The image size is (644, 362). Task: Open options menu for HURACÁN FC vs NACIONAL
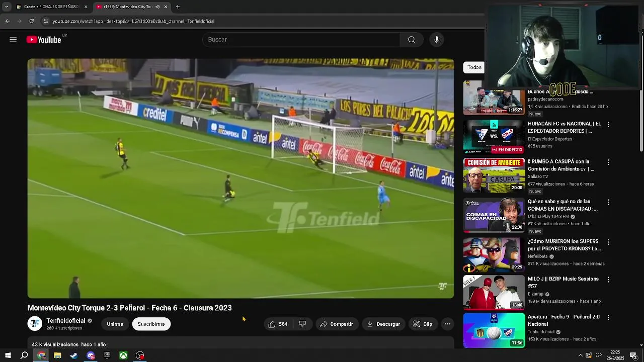click(608, 124)
